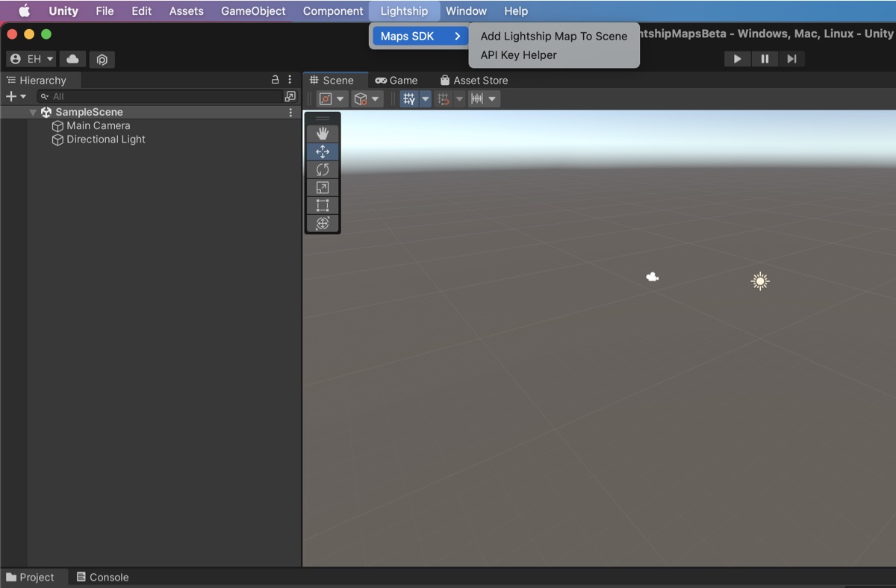Select the Hand view tool
This screenshot has width=896, height=588.
click(x=323, y=134)
